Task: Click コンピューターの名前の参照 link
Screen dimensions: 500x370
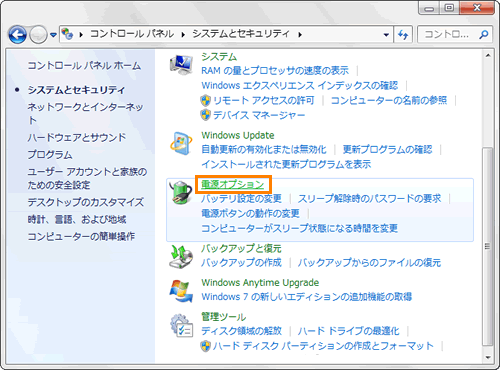Action: click(x=389, y=100)
